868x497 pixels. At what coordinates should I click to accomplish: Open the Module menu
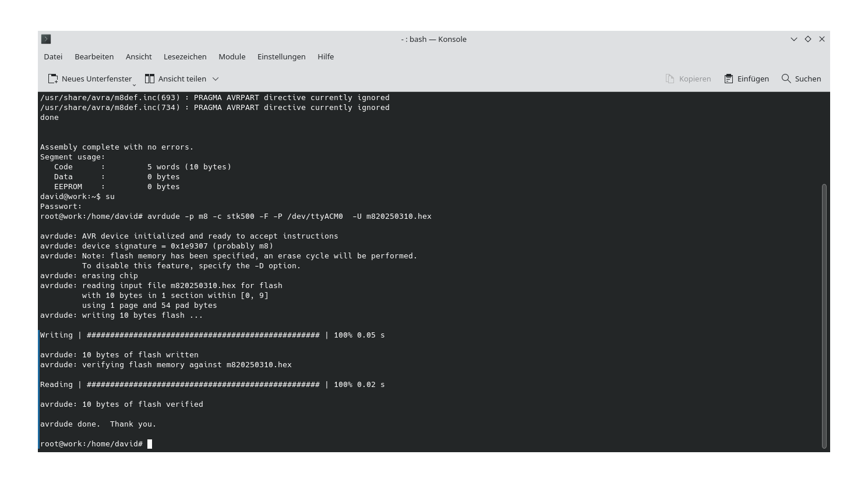[231, 56]
